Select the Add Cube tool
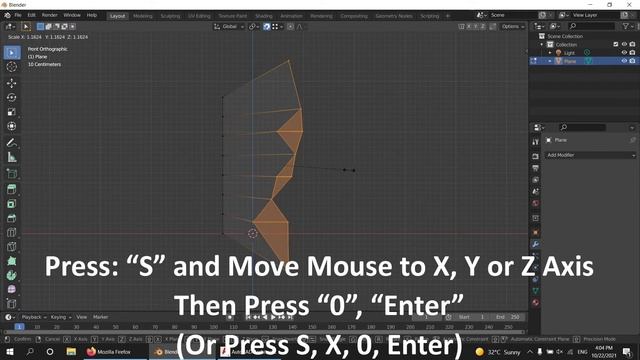Screen dimensions: 640x360 click(12, 173)
